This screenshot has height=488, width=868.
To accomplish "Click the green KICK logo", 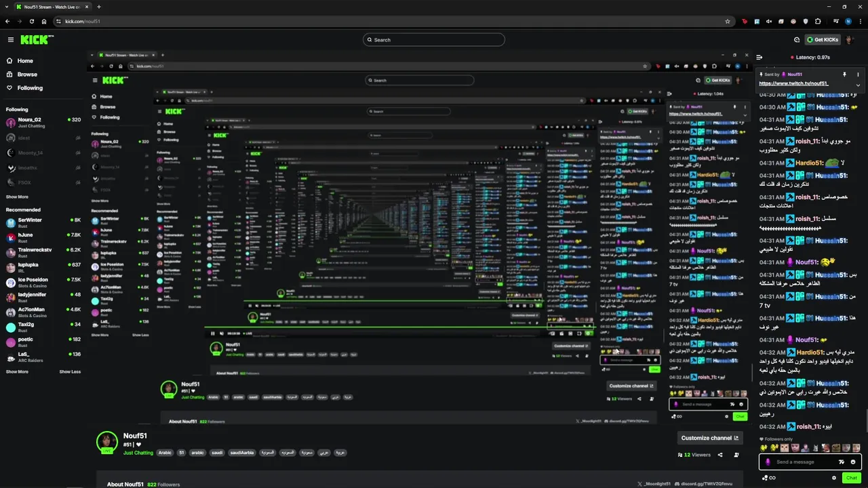I will [36, 40].
